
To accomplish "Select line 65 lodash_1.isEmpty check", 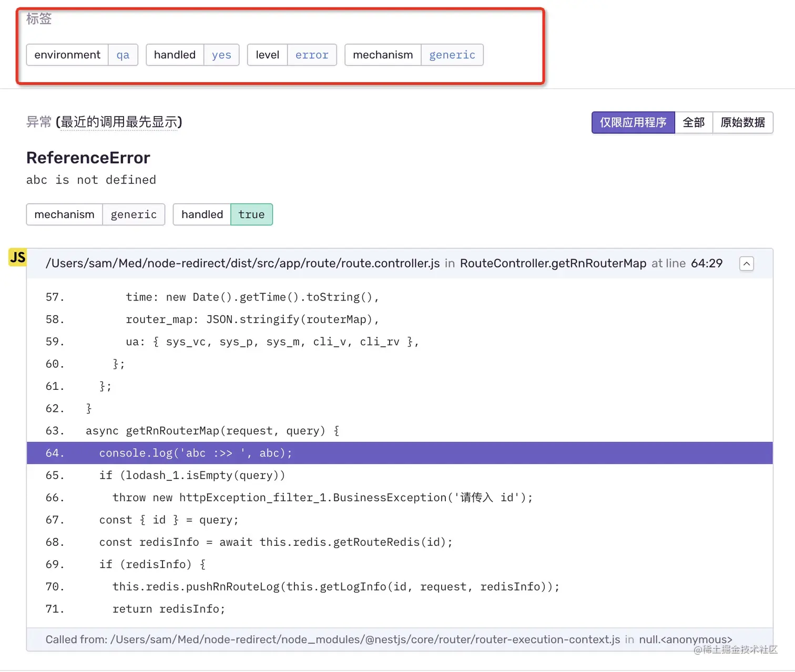I will point(400,475).
